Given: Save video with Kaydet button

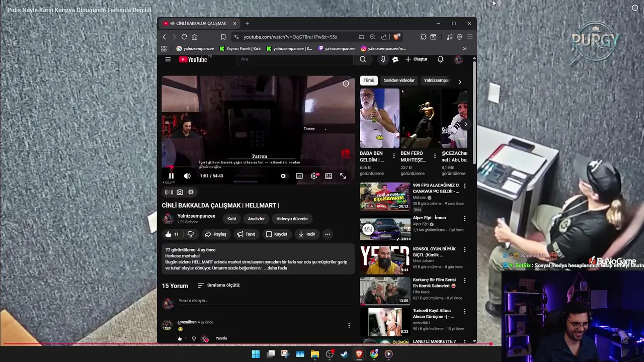Looking at the screenshot, I should coord(277,234).
